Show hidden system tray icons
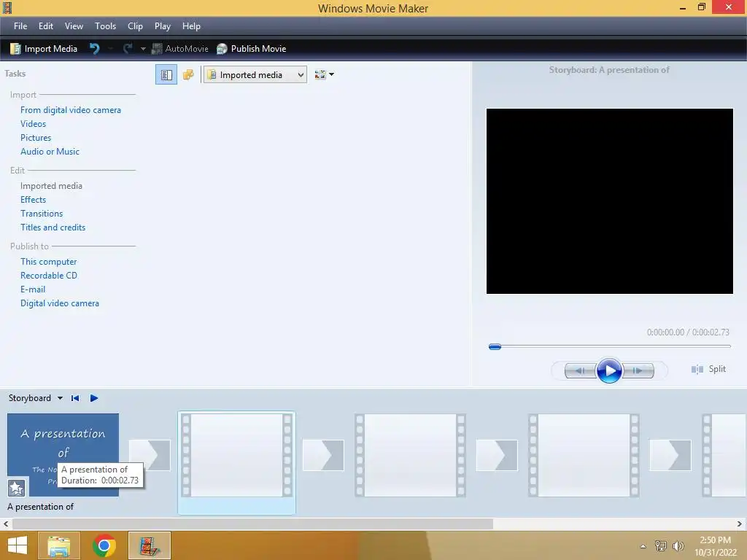The height and width of the screenshot is (560, 747). (x=643, y=547)
